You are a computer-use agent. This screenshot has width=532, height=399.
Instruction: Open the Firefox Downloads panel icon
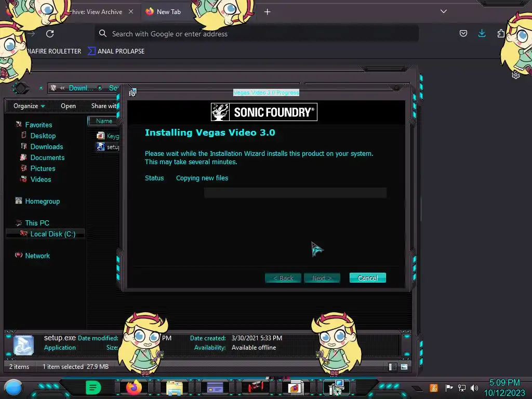[x=482, y=33]
